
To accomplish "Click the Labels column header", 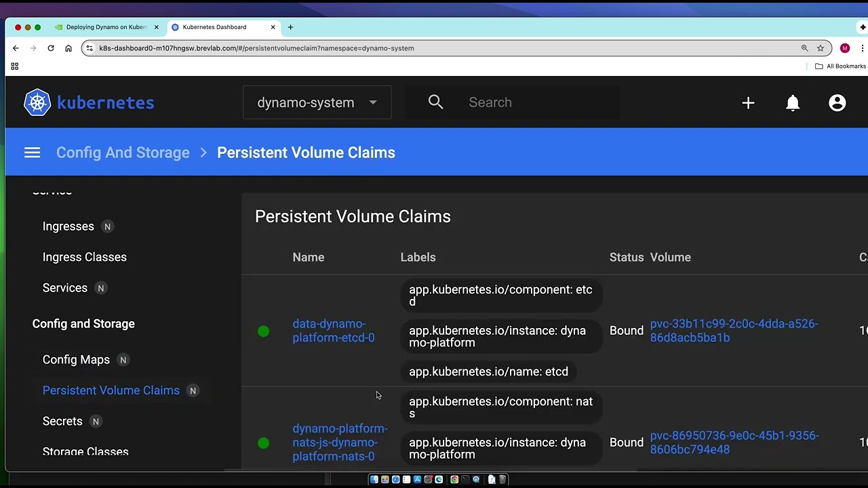I will coord(418,258).
